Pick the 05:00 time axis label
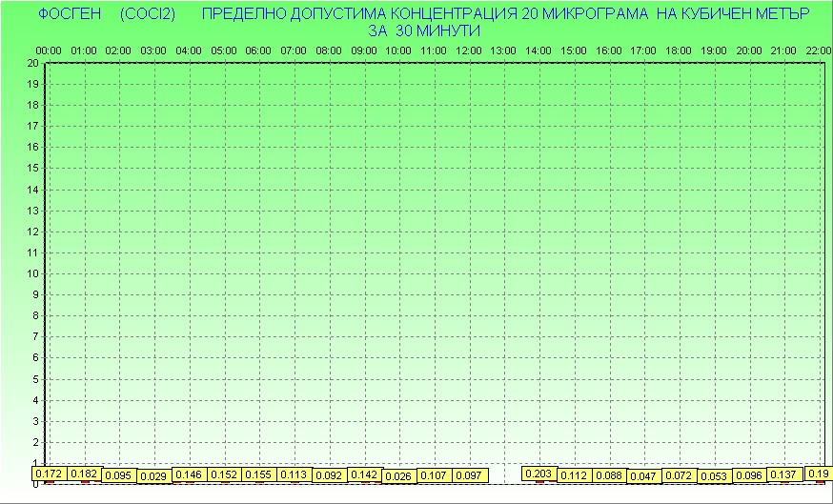This screenshot has width=833, height=504. pos(224,51)
